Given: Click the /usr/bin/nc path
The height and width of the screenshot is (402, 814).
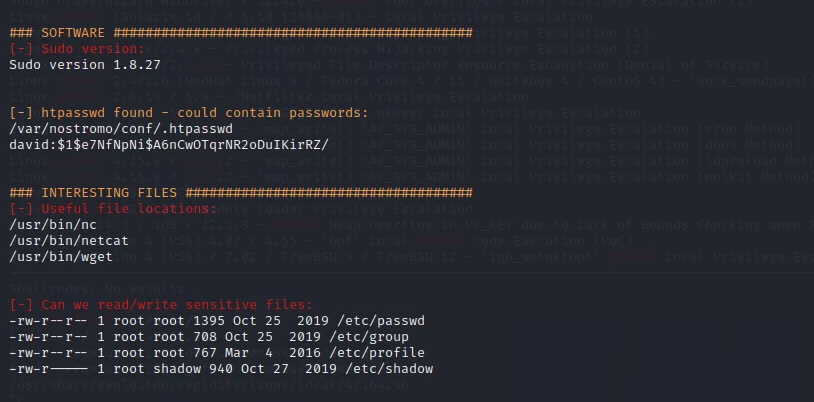Looking at the screenshot, I should tap(53, 225).
